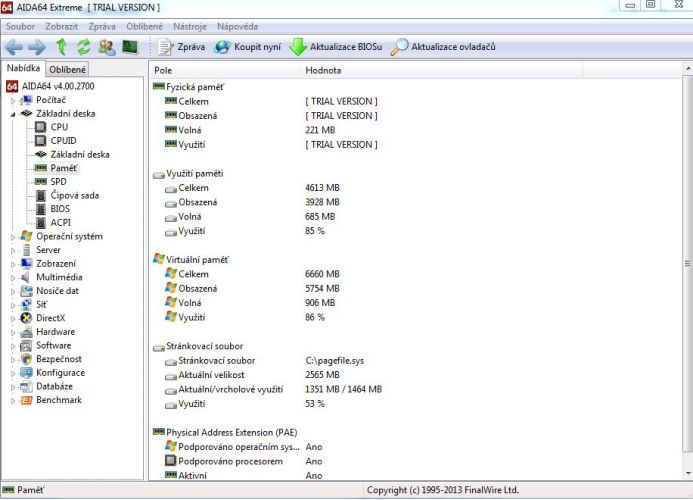
Task: Switch to the Oblíbené sidebar tab
Action: pos(68,69)
